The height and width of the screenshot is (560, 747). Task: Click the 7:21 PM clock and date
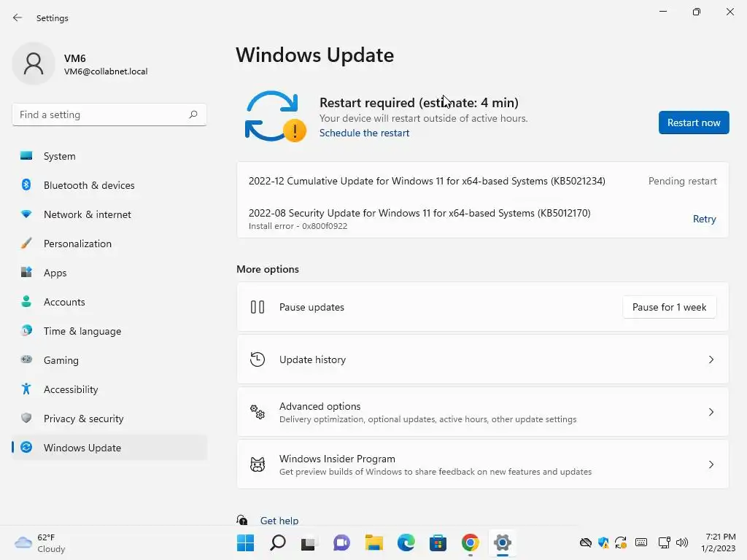point(719,542)
